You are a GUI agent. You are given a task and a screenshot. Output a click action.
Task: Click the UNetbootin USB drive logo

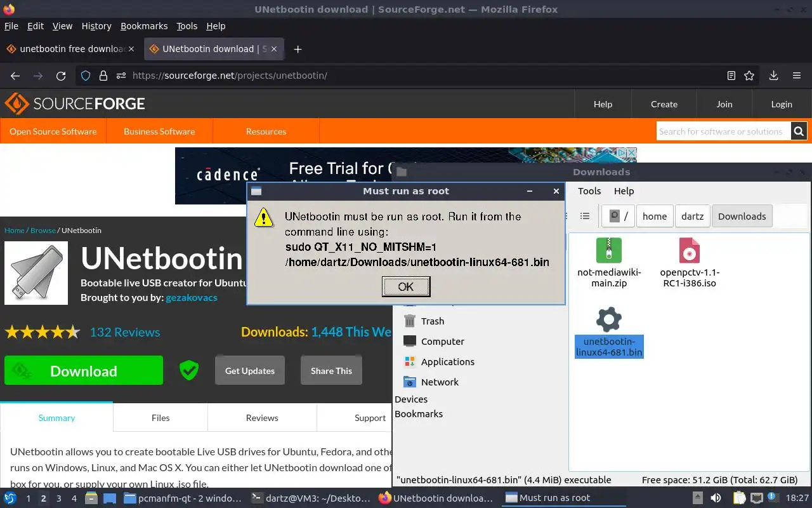coord(36,273)
